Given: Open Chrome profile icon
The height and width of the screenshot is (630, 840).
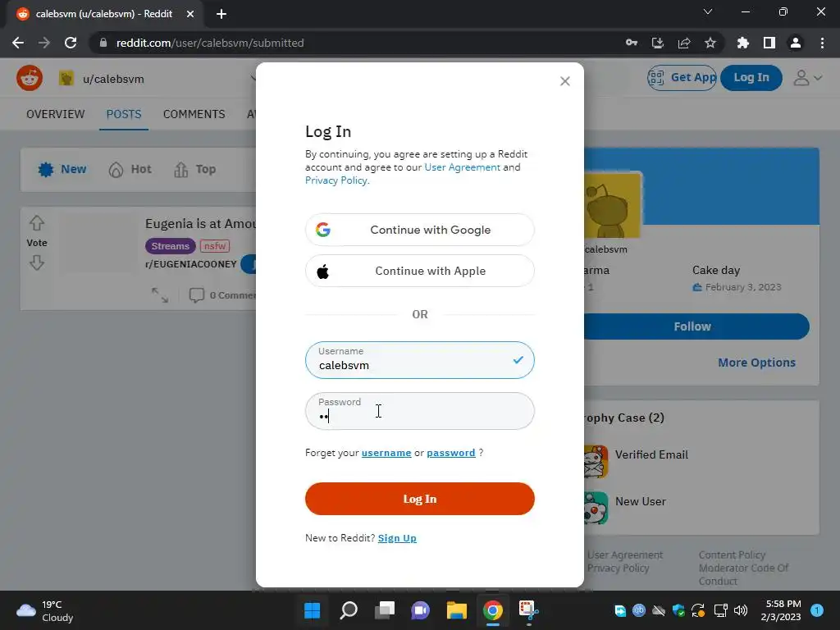Looking at the screenshot, I should [x=796, y=43].
